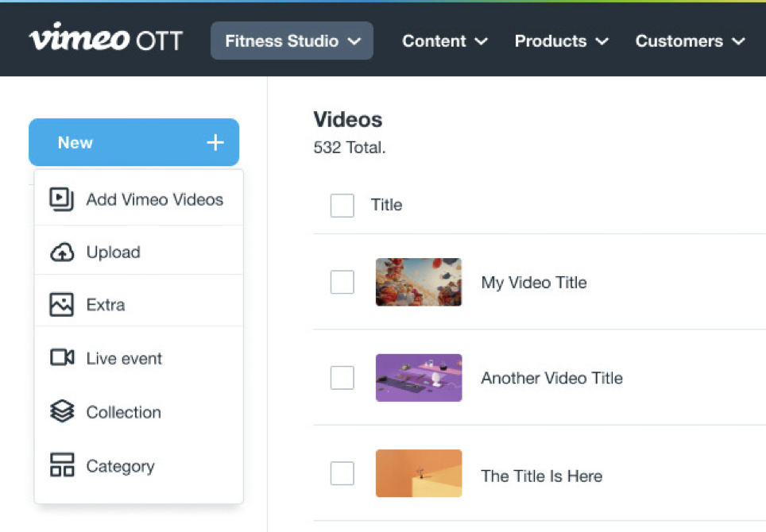Click the Add Vimeo Videos icon

coord(61,199)
